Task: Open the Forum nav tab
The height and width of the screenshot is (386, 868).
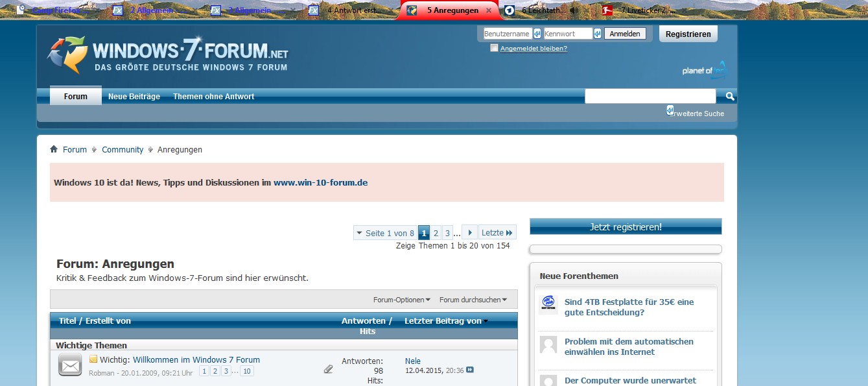Action: point(75,96)
